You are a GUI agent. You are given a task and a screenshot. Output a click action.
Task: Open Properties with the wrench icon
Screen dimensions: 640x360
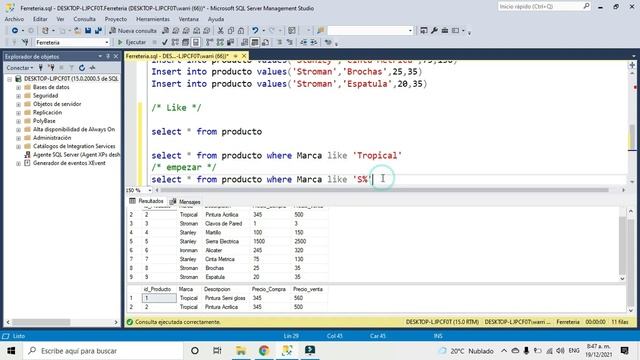[x=434, y=31]
